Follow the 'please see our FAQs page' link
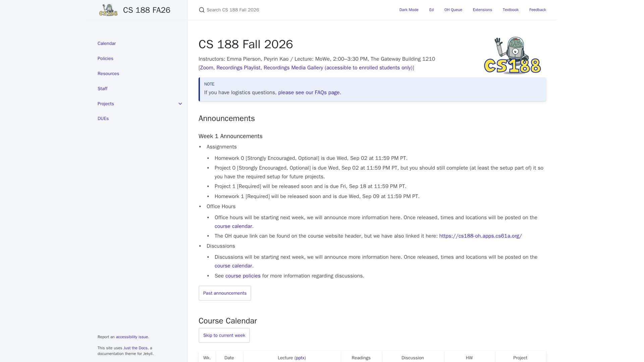Image resolution: width=644 pixels, height=362 pixels. click(309, 93)
